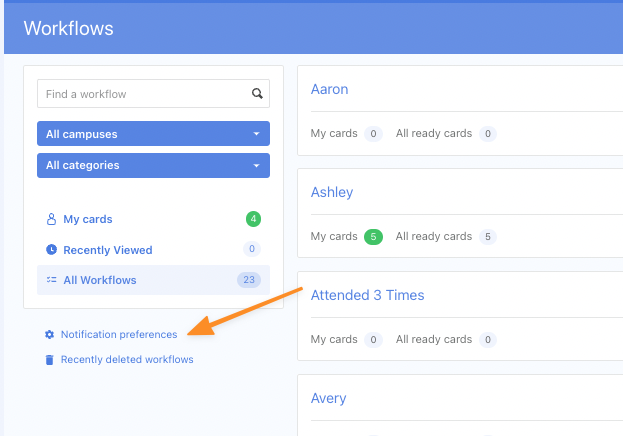Click the 0 badge beside Recently Viewed
This screenshot has width=623, height=436.
(252, 249)
